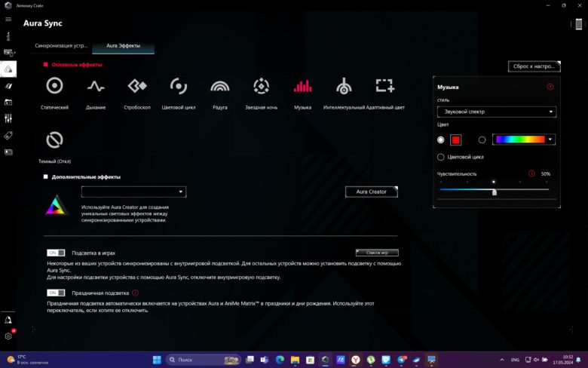Click the taskbar Поиск search box
The height and width of the screenshot is (368, 588).
(203, 360)
